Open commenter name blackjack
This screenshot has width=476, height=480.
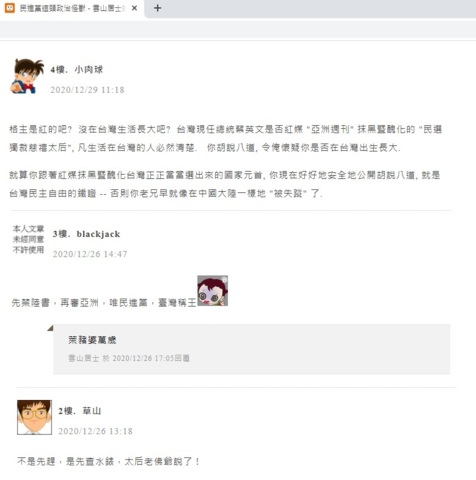[x=98, y=234]
